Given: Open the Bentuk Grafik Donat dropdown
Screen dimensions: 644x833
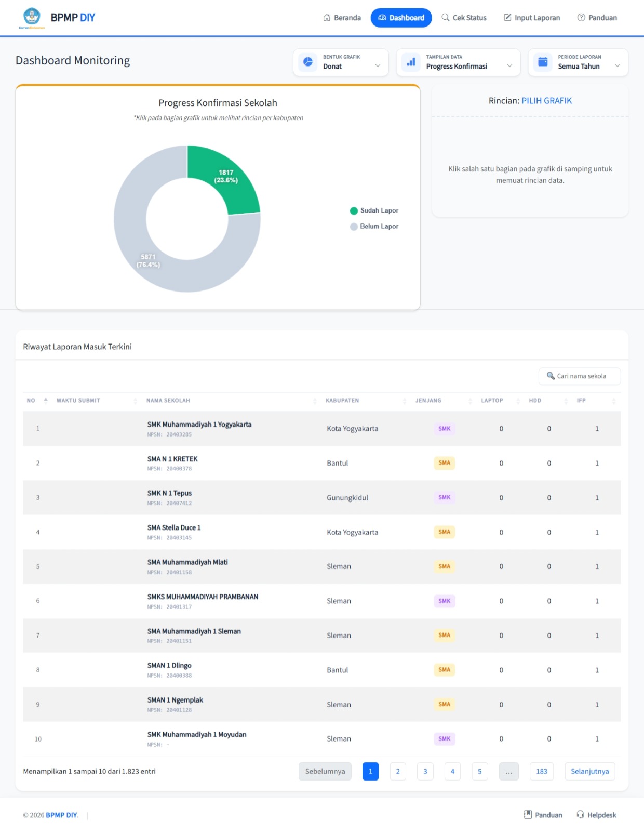Looking at the screenshot, I should coord(341,62).
